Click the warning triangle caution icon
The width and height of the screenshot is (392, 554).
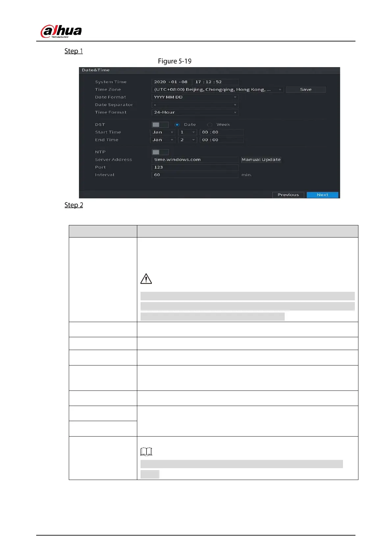[x=146, y=279]
